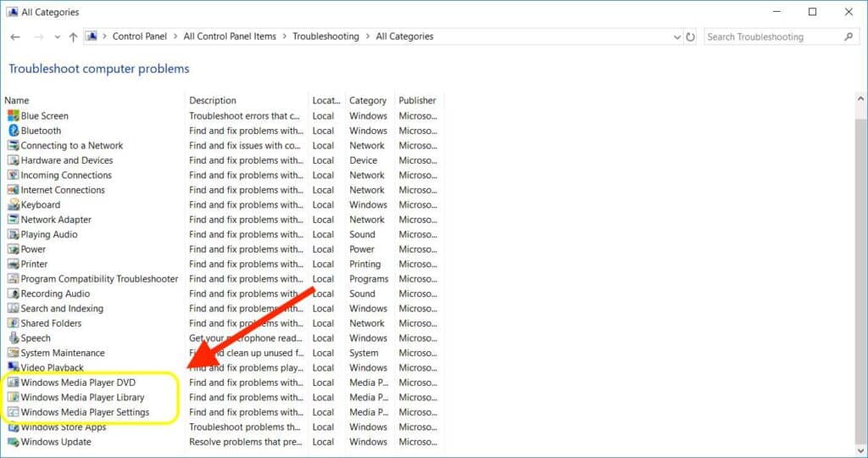
Task: Click the Device category cell
Action: pyautogui.click(x=363, y=160)
